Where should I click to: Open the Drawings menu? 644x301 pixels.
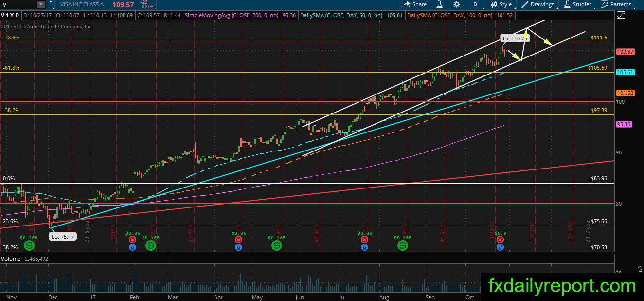(x=538, y=4)
